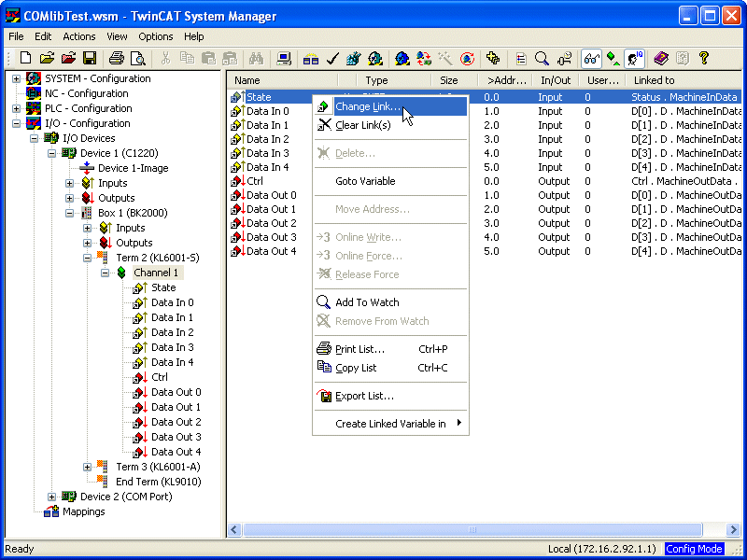Sort by the In/Out column header
Screen dimensions: 747x560
click(556, 80)
